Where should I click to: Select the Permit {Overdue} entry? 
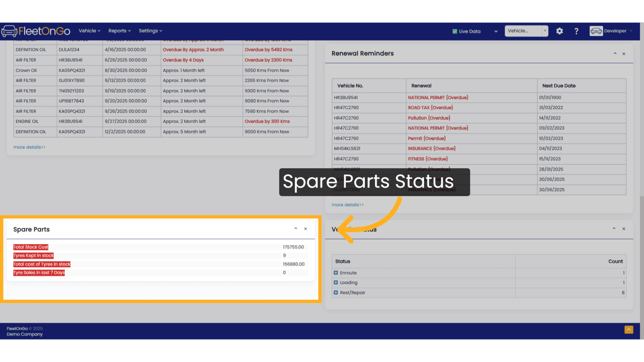tap(427, 138)
